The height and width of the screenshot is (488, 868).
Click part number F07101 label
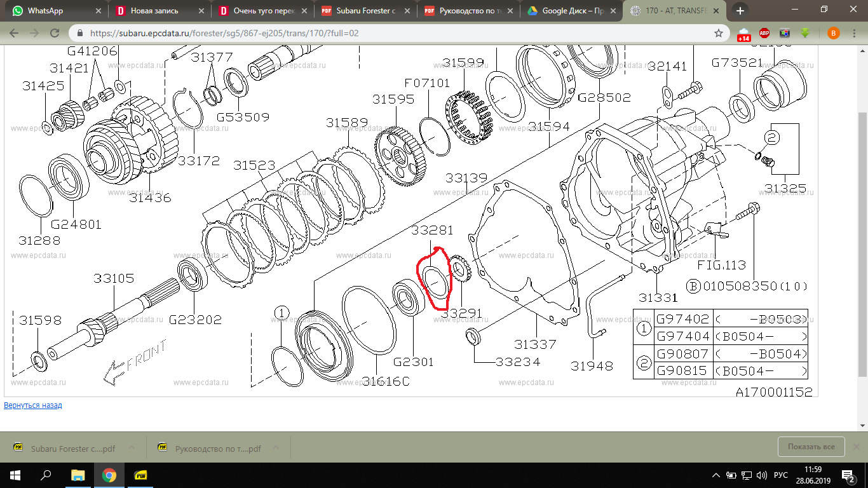coord(427,83)
